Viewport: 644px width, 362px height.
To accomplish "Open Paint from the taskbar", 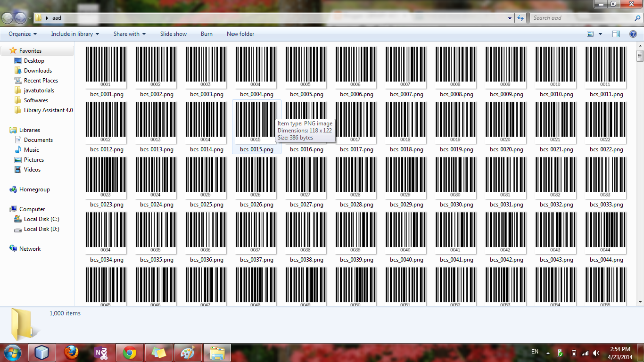I will pyautogui.click(x=188, y=352).
